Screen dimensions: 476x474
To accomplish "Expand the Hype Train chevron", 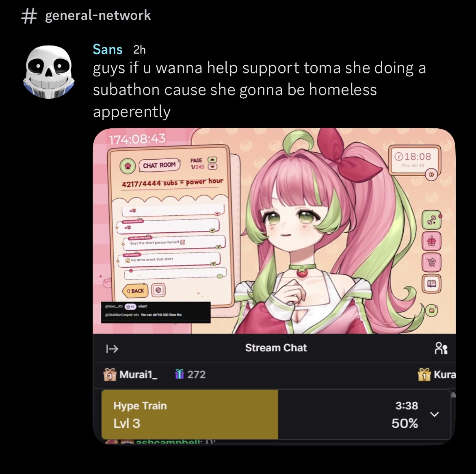I will click(435, 414).
